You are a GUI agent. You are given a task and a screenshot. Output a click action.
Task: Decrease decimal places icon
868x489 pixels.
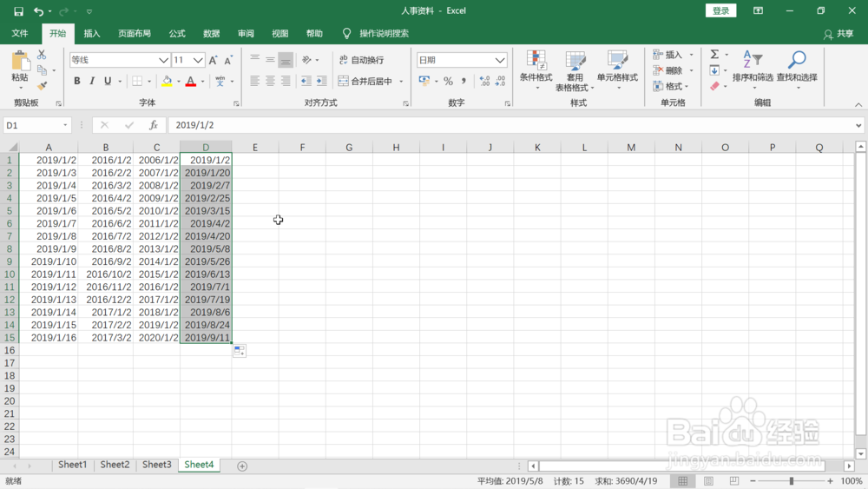[x=500, y=82]
